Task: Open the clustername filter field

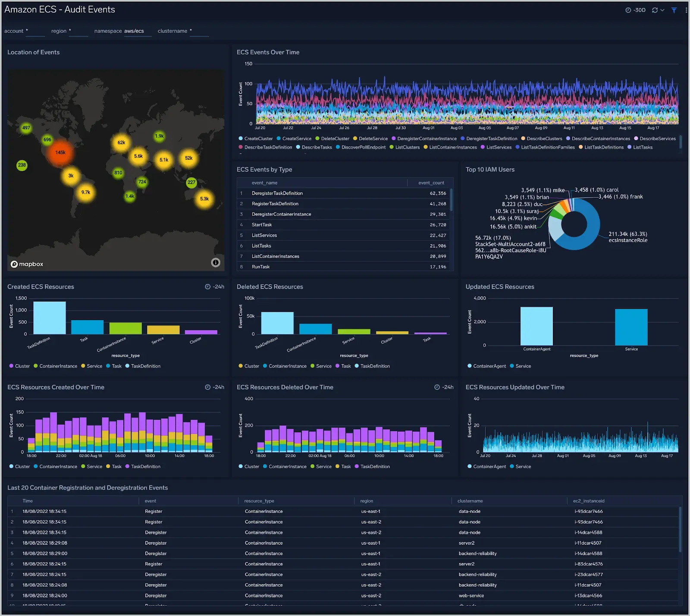Action: [x=199, y=31]
